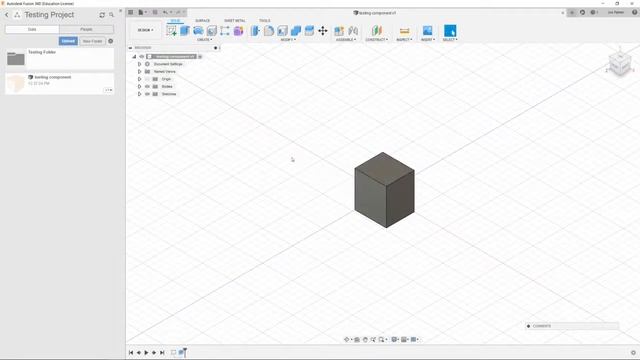Collapse the root component tree
This screenshot has width=640, height=360.
tap(134, 57)
